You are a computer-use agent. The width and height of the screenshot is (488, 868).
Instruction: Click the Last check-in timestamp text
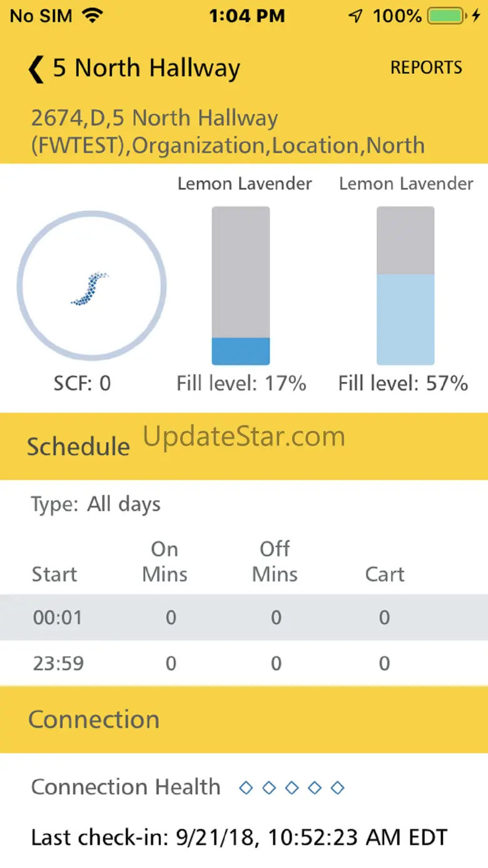click(x=239, y=837)
